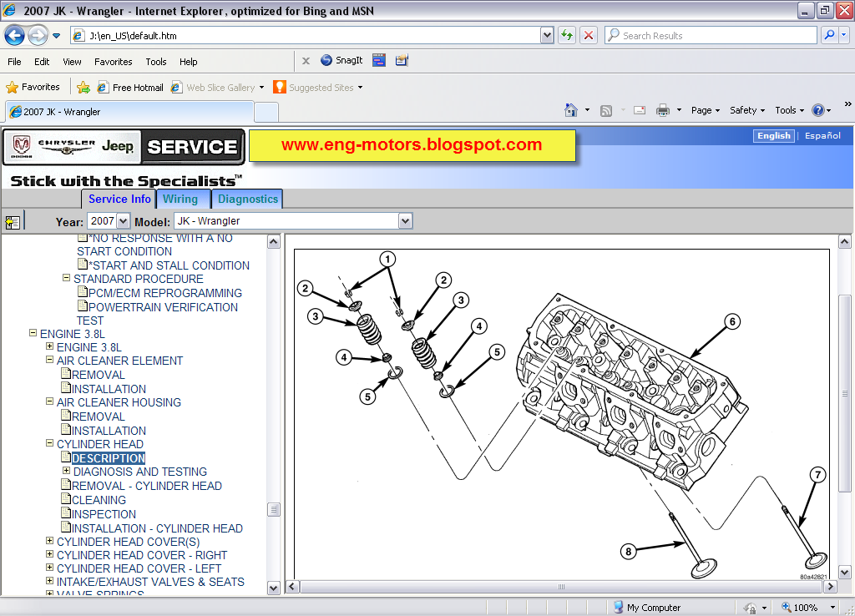
Task: Open the SnagIt capture tool
Action: [341, 60]
